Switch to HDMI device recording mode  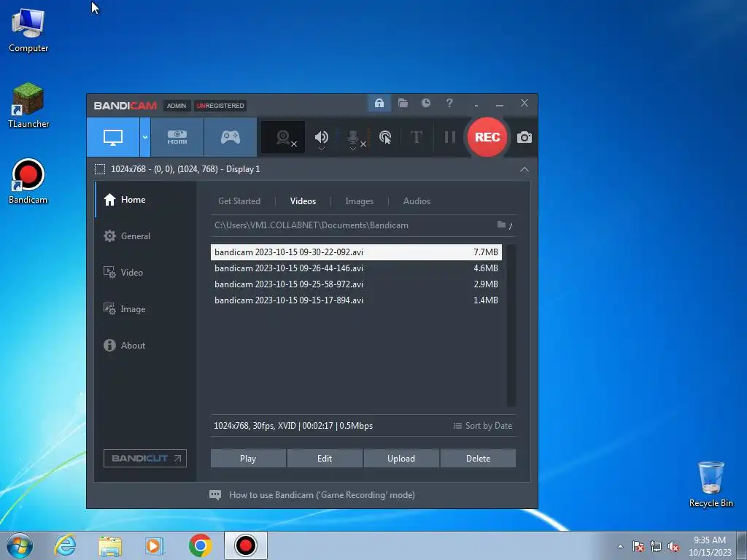177,137
